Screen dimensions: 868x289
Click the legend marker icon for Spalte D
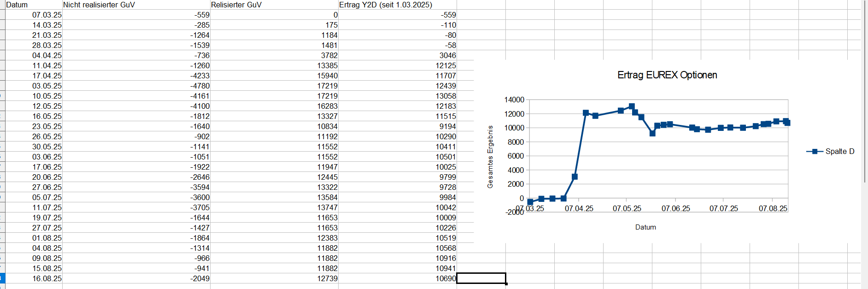[815, 152]
